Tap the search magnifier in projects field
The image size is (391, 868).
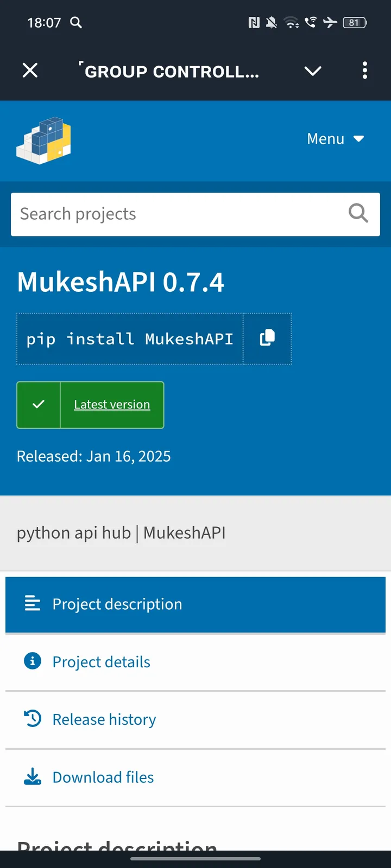pos(358,214)
